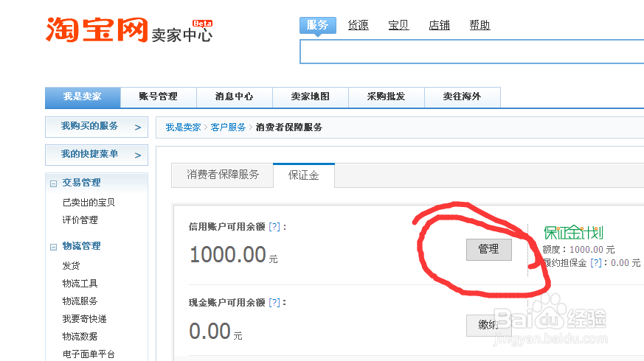The height and width of the screenshot is (361, 644).
Task: Open the 卖往海外 navigation tab
Action: (x=462, y=97)
